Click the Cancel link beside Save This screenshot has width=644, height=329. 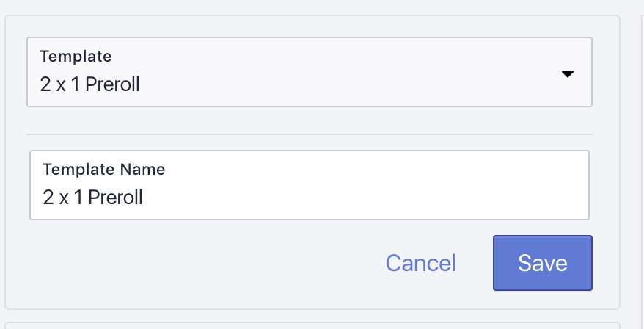pos(420,263)
